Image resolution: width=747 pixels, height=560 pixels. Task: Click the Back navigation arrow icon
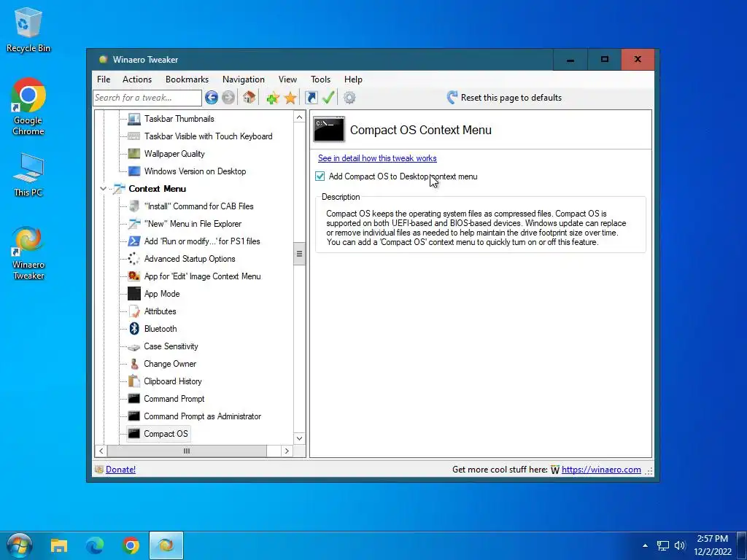pyautogui.click(x=212, y=98)
